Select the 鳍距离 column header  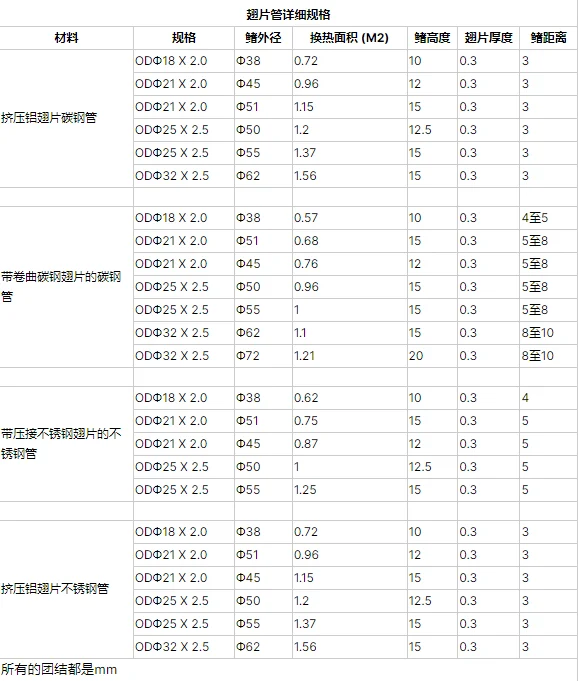click(x=548, y=38)
